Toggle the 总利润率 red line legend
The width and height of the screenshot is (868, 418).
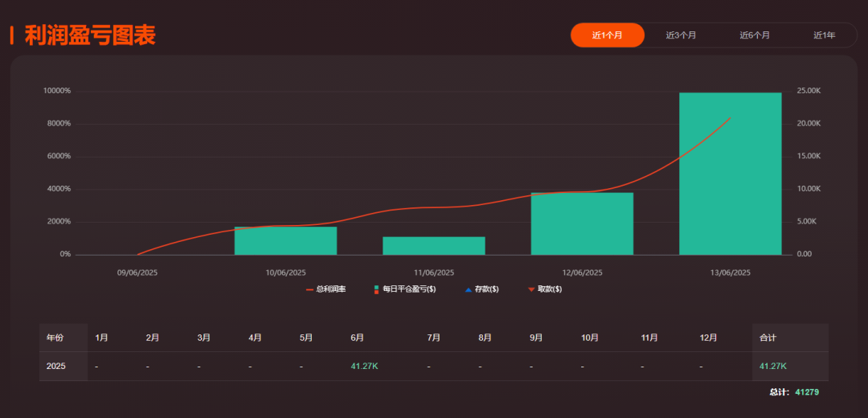point(326,289)
